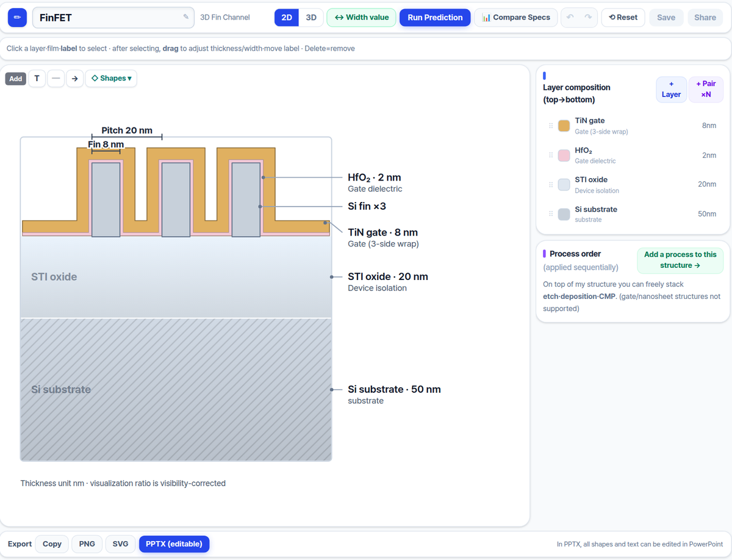Click the Fin 8 nm dimension label
Image resolution: width=732 pixels, height=560 pixels.
click(106, 145)
